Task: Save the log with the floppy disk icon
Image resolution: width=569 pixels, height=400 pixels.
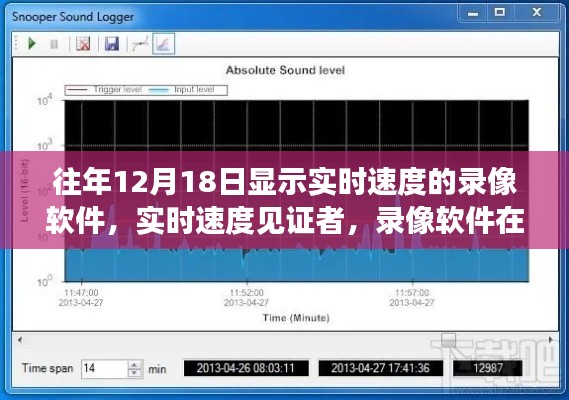Action: (x=112, y=44)
